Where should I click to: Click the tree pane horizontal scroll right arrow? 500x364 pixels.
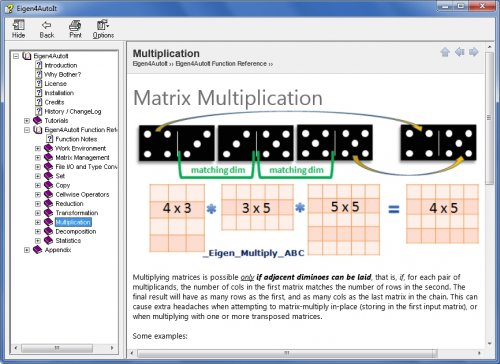point(112,348)
